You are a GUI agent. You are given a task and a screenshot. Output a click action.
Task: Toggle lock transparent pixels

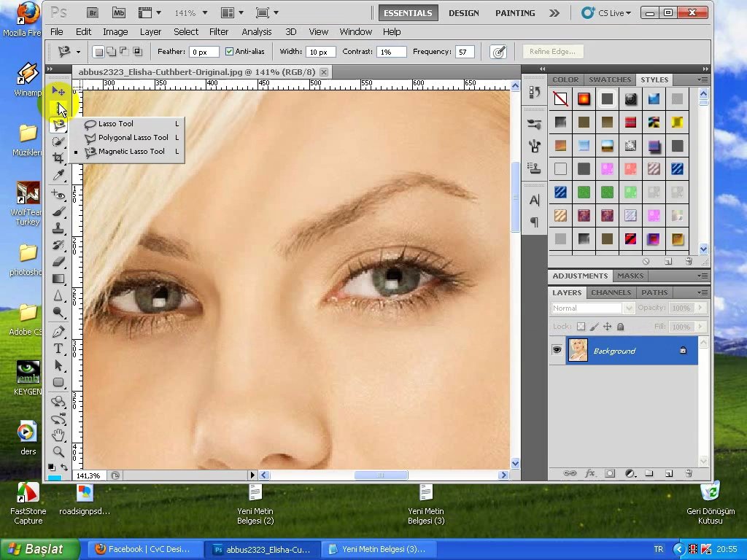point(581,327)
